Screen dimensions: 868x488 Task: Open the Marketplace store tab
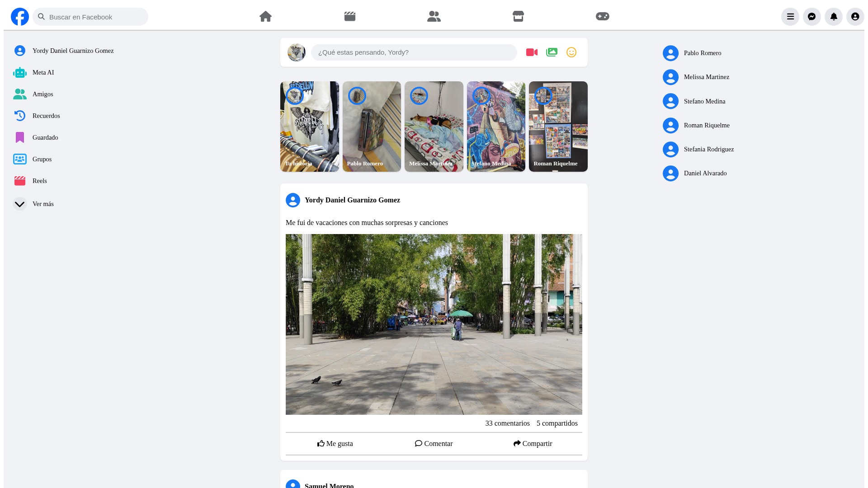pos(518,16)
